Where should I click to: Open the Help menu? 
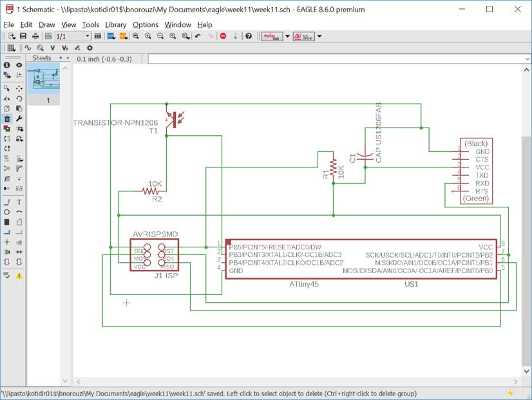(205, 24)
